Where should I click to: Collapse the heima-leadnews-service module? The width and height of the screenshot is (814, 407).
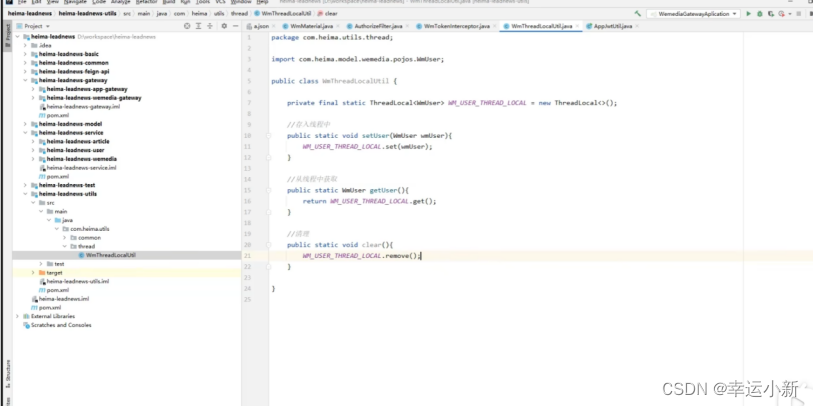tap(25, 132)
